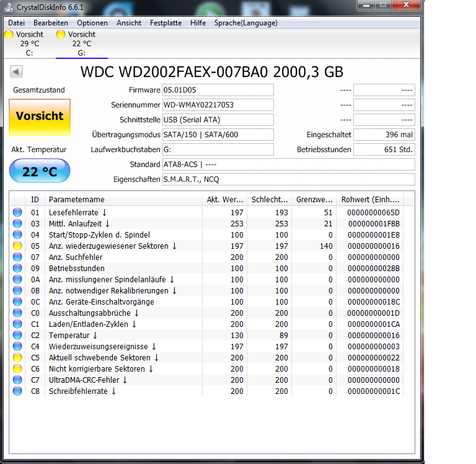476x464 pixels.
Task: Click the serial number field WD-WMAY02217053
Action: (x=218, y=105)
